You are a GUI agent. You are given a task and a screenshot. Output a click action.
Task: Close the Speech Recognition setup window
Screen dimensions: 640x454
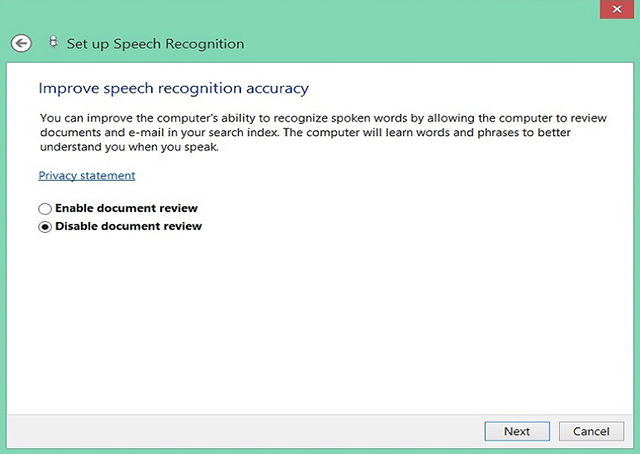617,9
